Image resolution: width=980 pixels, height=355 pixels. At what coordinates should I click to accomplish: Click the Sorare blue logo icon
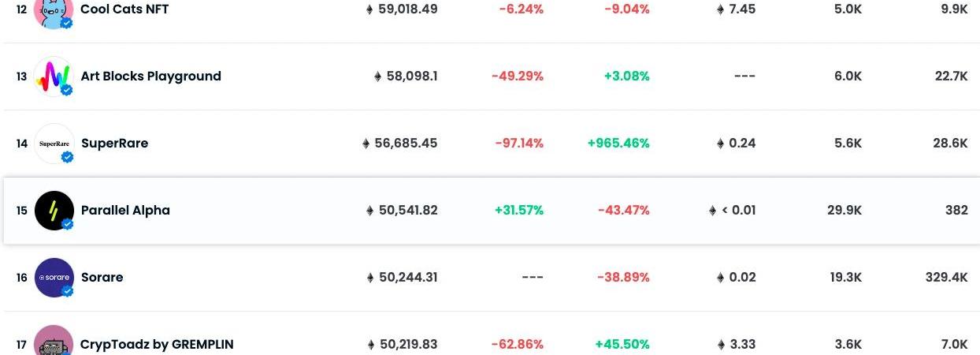coord(54,278)
